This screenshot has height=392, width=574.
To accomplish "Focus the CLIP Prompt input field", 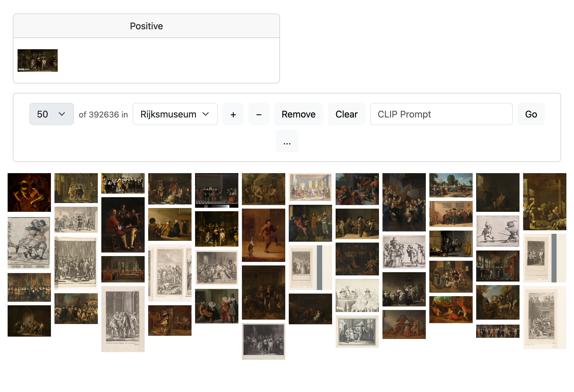I will 441,114.
